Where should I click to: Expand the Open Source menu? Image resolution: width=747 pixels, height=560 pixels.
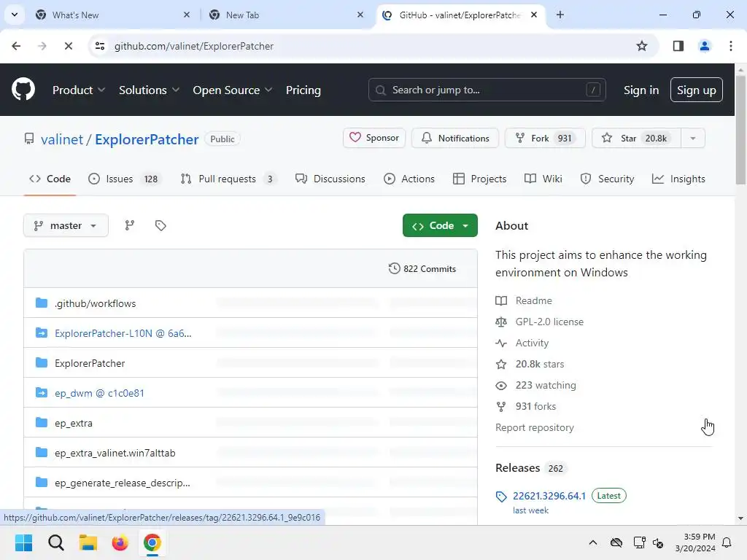[232, 90]
